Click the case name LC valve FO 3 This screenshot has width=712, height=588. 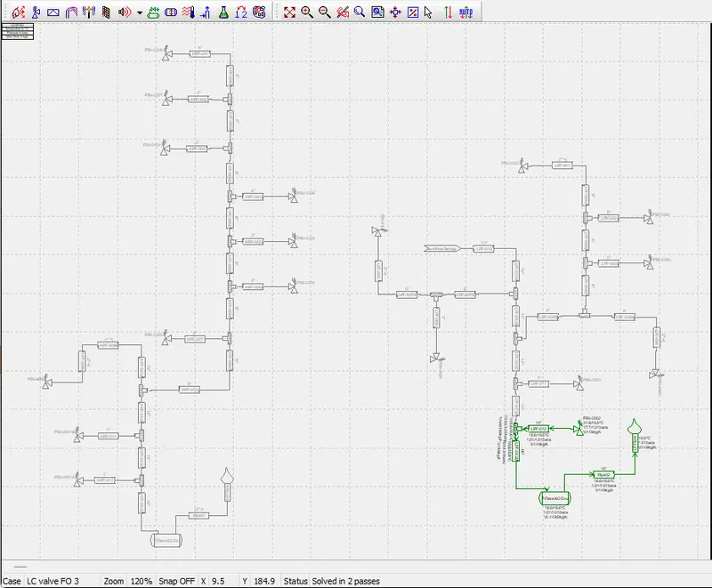53,581
